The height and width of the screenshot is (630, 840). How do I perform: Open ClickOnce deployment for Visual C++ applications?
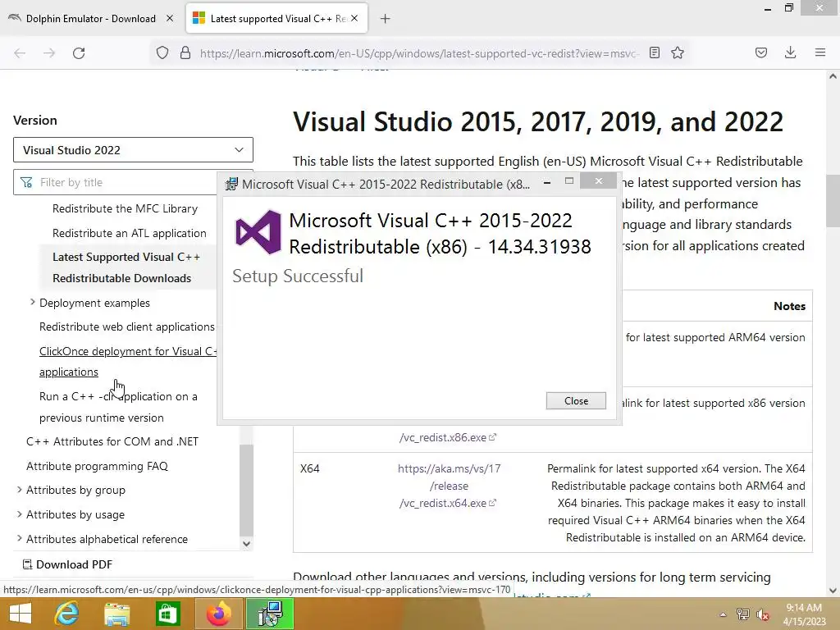(128, 362)
